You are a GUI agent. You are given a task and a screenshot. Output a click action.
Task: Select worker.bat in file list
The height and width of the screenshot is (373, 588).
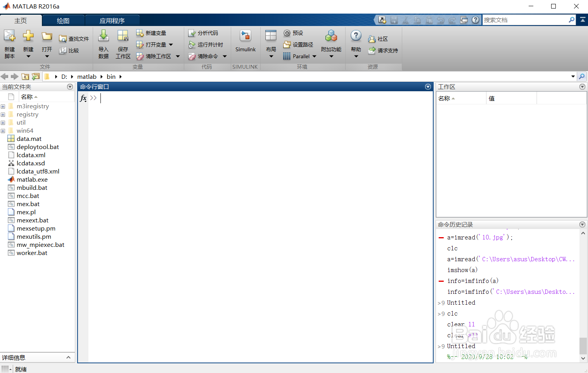pos(32,253)
